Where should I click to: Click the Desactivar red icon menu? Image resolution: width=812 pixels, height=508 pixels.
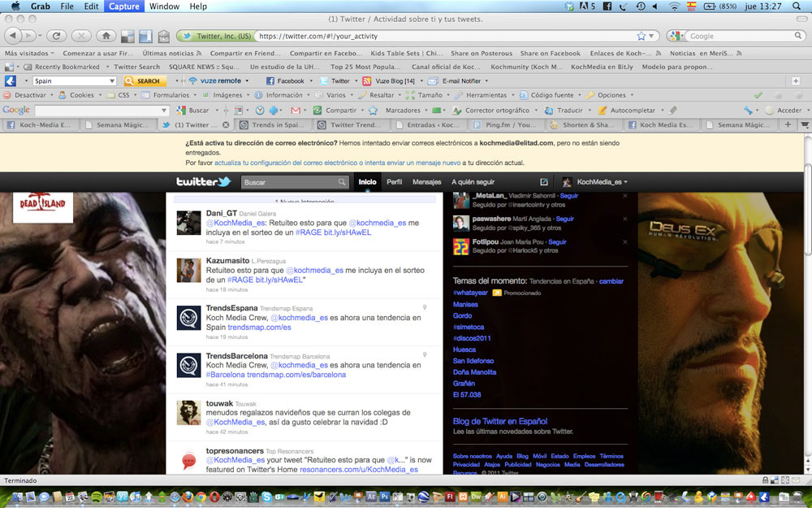click(28, 95)
